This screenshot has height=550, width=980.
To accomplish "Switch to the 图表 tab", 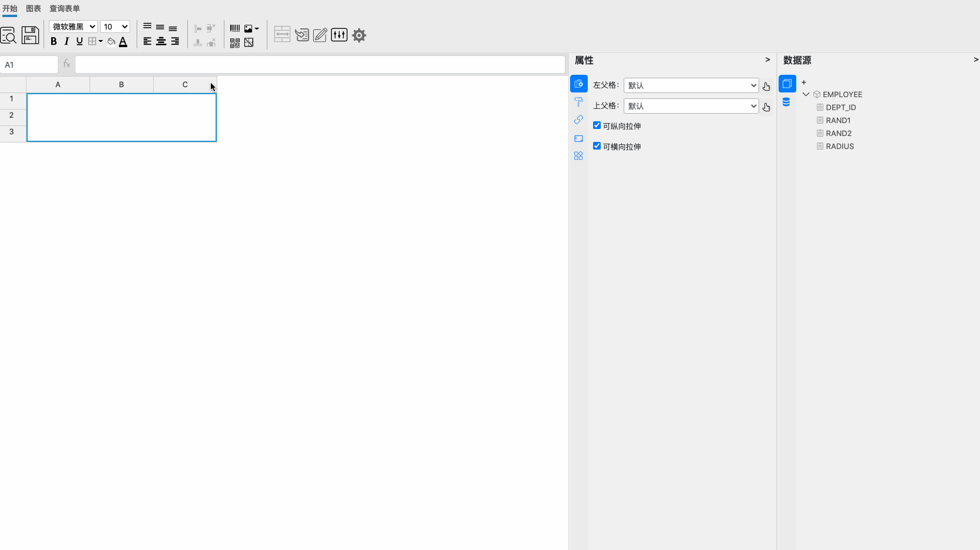I will click(x=34, y=8).
